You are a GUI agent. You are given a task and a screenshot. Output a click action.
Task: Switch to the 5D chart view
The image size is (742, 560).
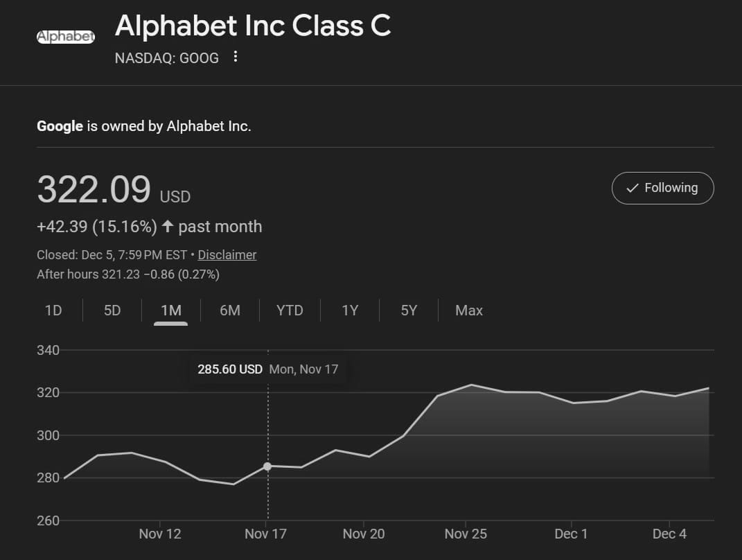pos(112,310)
